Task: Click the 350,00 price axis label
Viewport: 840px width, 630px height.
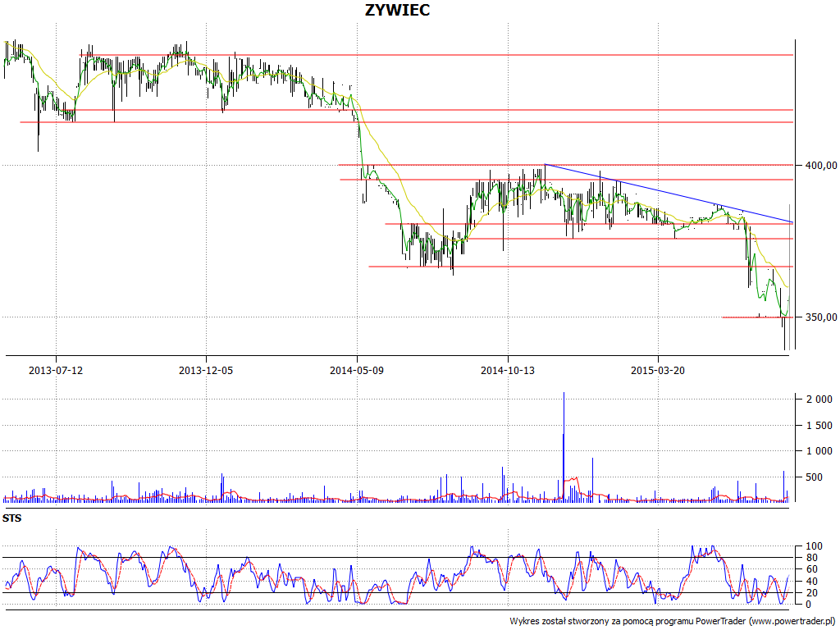Action: pyautogui.click(x=820, y=317)
